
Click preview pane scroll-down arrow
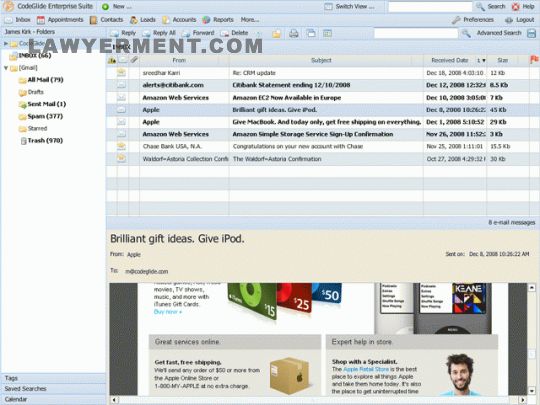pyautogui.click(x=531, y=390)
